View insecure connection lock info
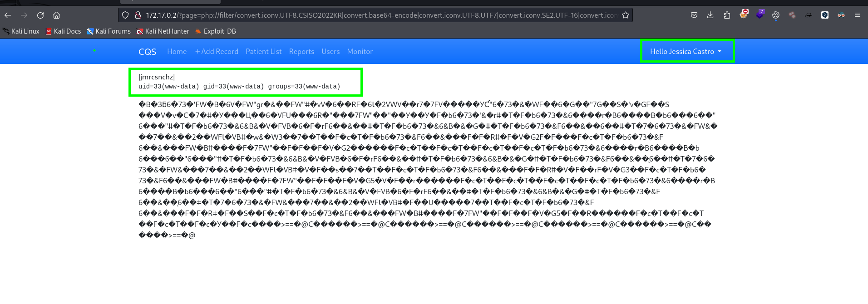Viewport: 868px width, 304px height. click(138, 15)
